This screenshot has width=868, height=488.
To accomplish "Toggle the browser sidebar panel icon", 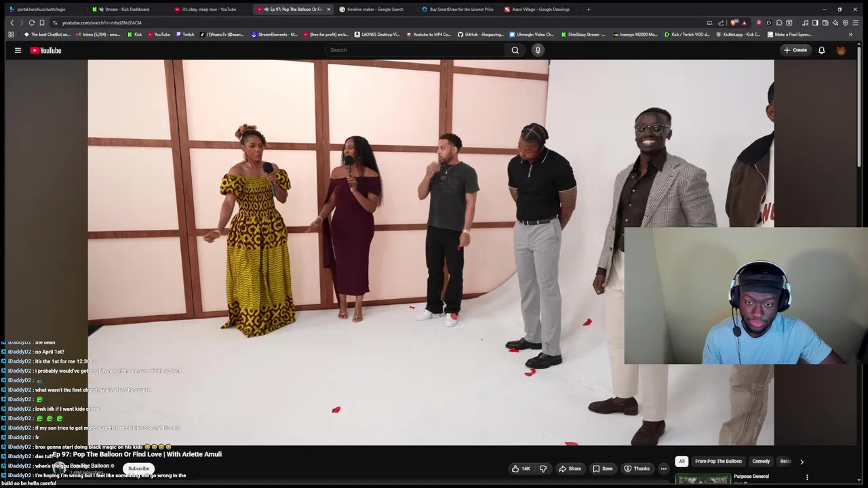I will (815, 22).
